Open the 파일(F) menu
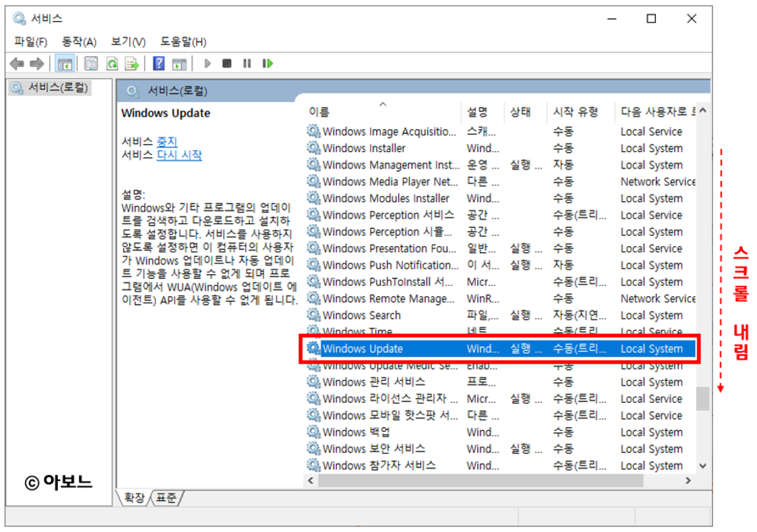This screenshot has height=532, width=757. pos(31,42)
